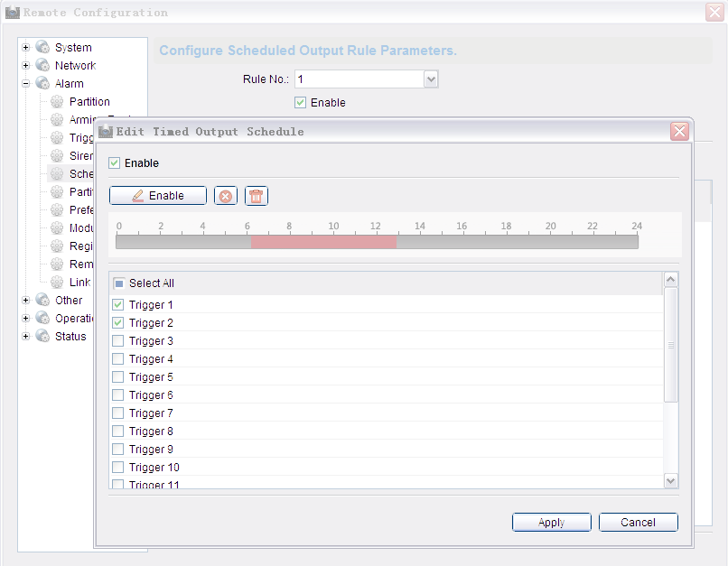Click the Network gear icon in the tree
Screen dimensions: 728x566
coord(42,65)
